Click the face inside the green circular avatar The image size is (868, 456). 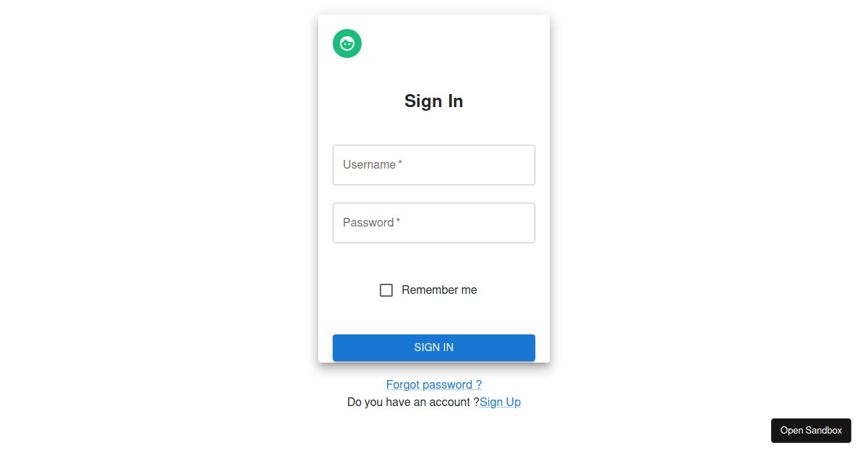[347, 43]
